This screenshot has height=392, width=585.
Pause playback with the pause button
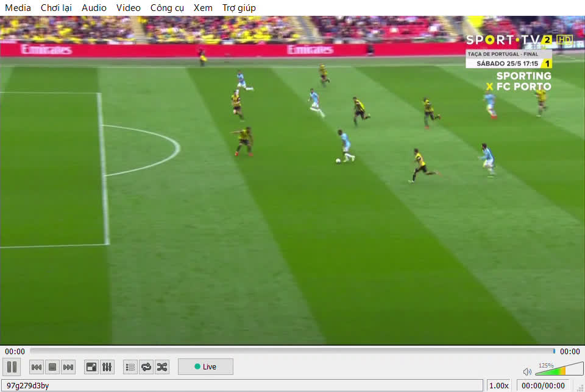tap(12, 366)
